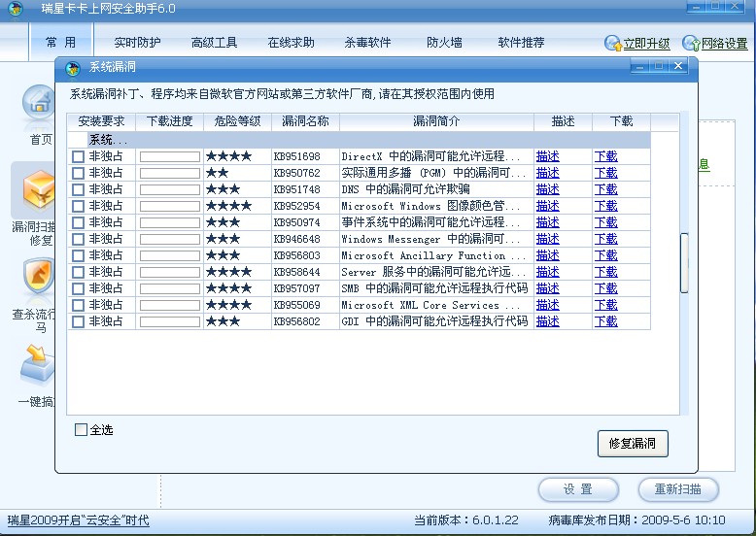Check the box for KB946648
Screen dimensions: 756x536
point(78,239)
